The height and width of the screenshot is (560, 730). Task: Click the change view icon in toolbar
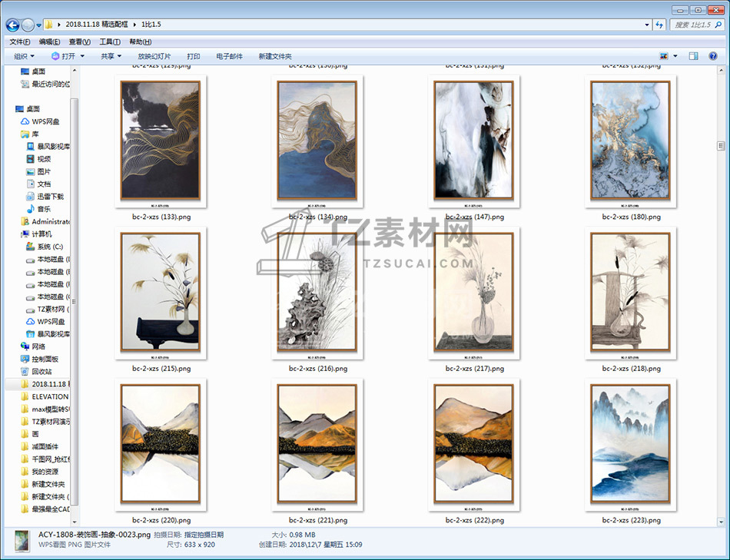coord(664,56)
